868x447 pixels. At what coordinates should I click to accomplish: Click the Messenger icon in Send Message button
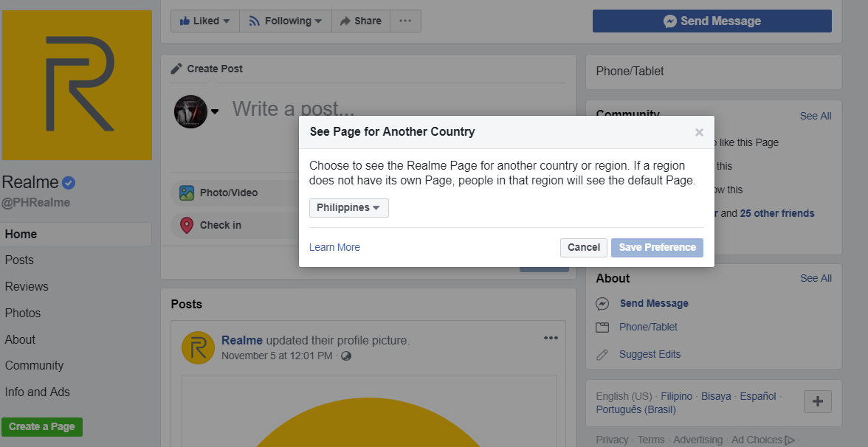670,21
